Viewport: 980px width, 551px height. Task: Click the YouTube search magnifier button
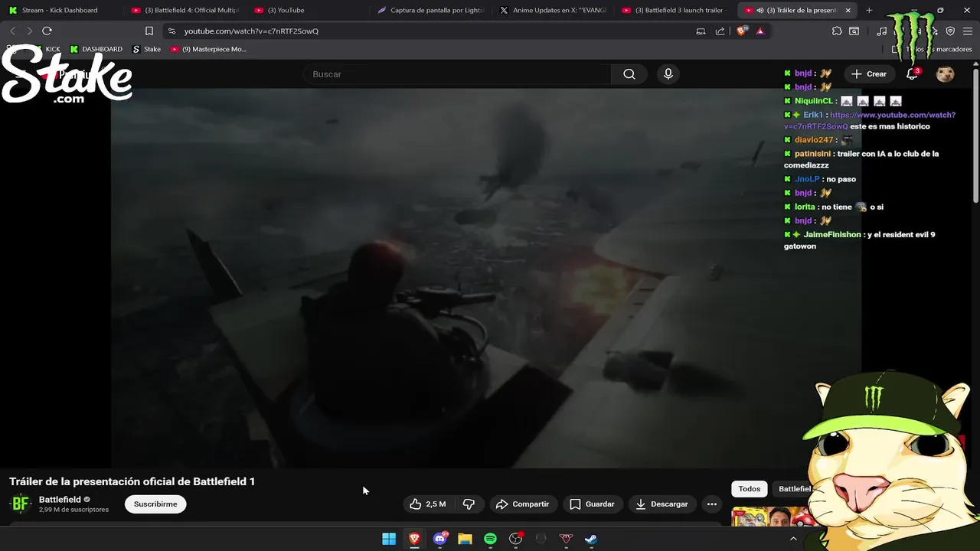pyautogui.click(x=629, y=74)
